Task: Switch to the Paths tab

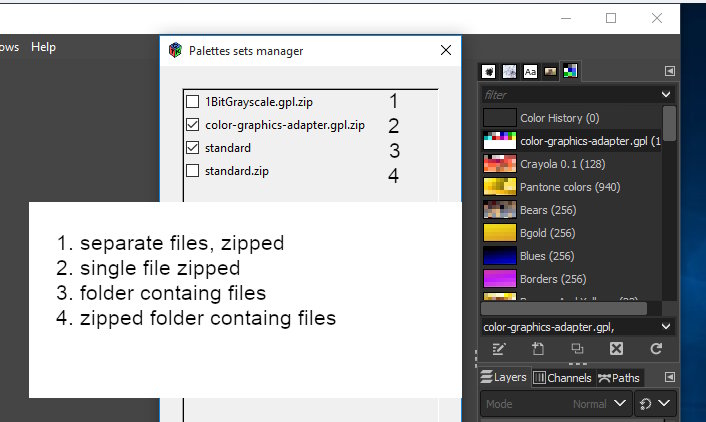Action: point(619,377)
